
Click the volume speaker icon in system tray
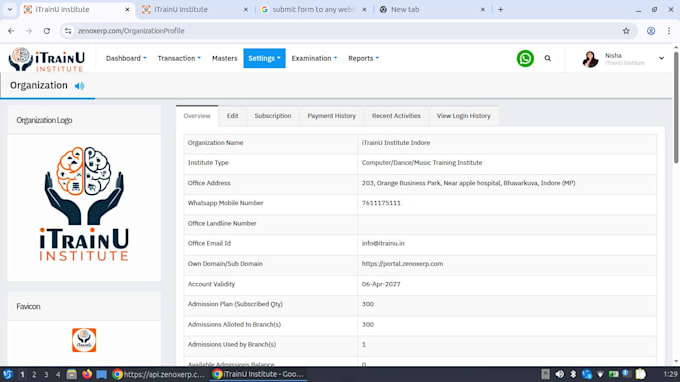[x=559, y=374]
